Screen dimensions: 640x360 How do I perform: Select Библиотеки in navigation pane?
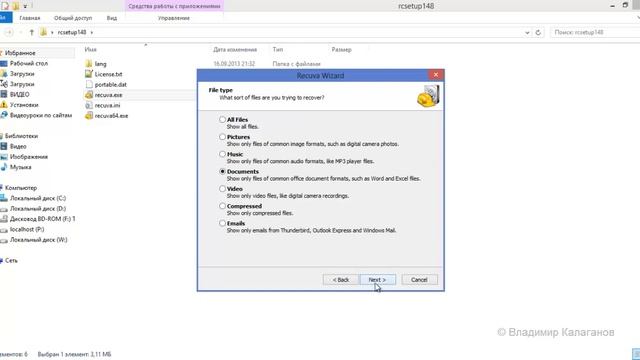tap(21, 136)
